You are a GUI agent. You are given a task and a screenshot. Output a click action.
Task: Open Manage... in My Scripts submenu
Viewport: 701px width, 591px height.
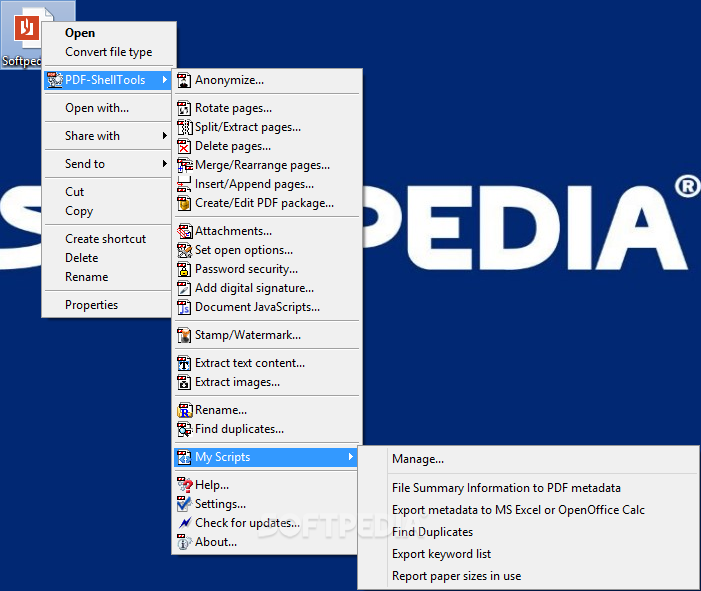[x=418, y=459]
